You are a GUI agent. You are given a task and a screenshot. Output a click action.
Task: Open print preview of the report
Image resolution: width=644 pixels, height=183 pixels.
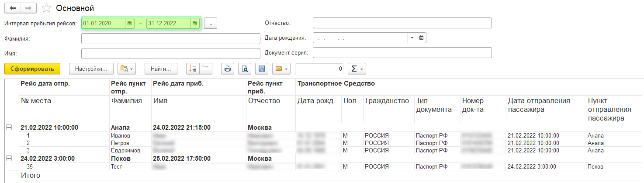[245, 69]
